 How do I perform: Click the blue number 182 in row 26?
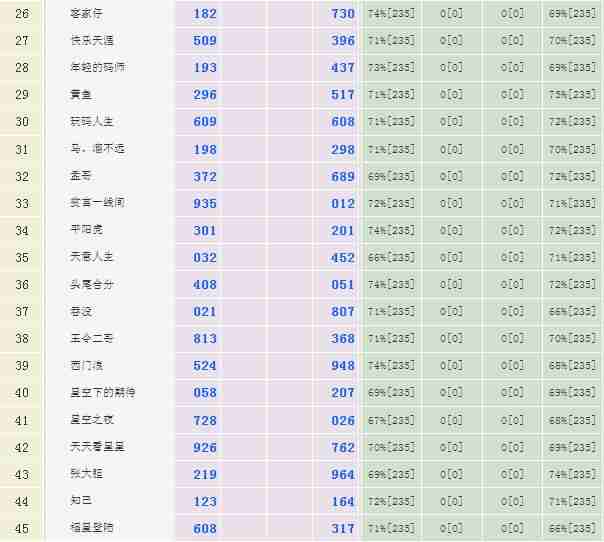coord(204,14)
